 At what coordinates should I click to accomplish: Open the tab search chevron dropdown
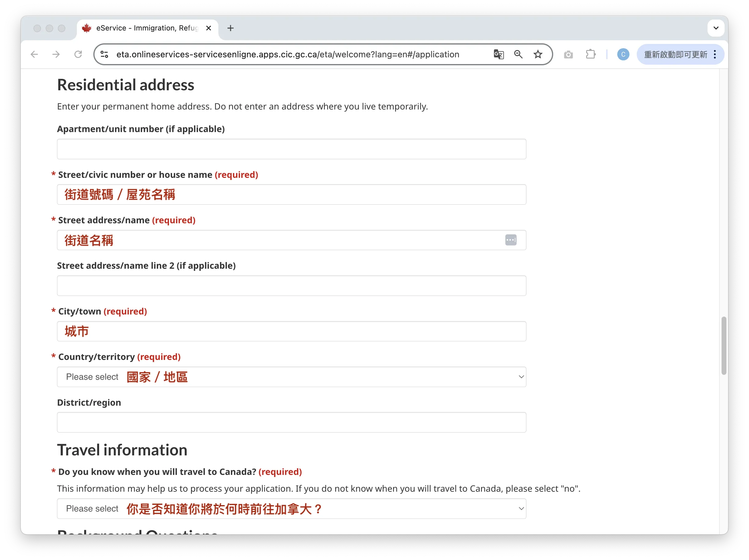715,28
